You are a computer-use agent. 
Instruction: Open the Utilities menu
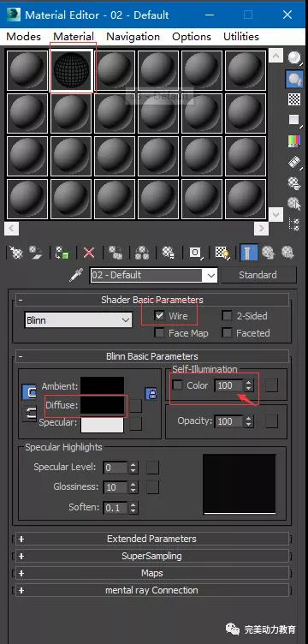point(241,37)
